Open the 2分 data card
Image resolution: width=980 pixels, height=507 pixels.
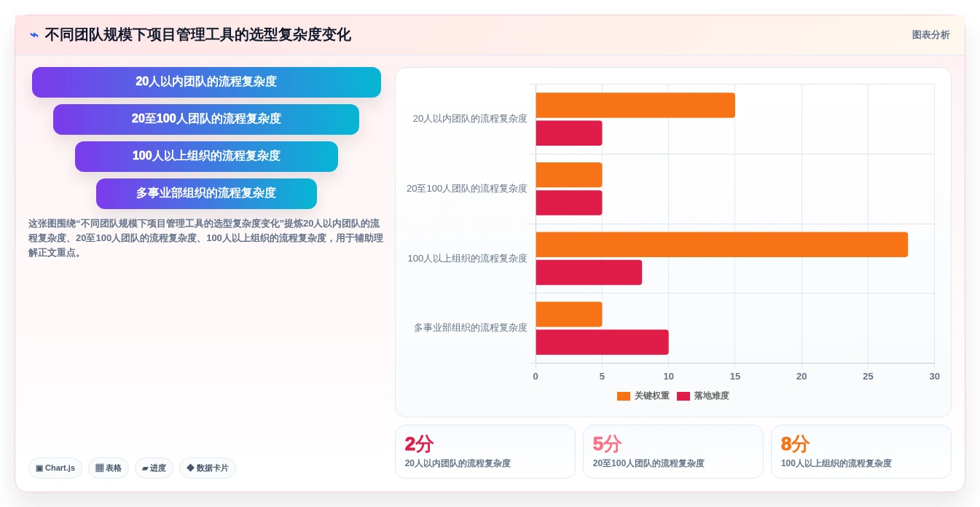(485, 452)
